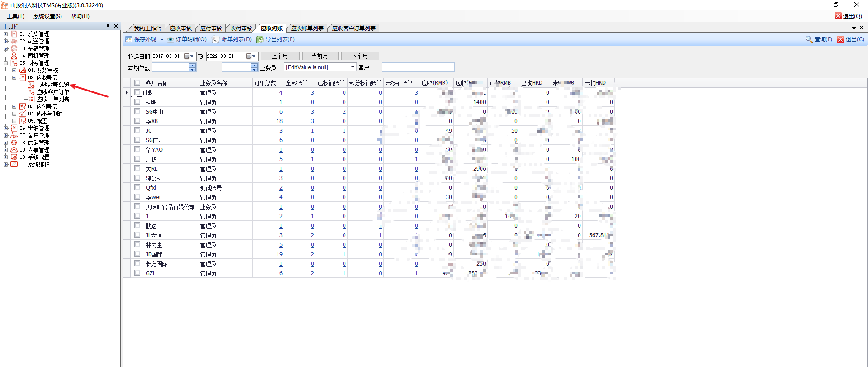The height and width of the screenshot is (367, 868).
Task: Click the 导出列表 Excel export icon
Action: [x=259, y=39]
